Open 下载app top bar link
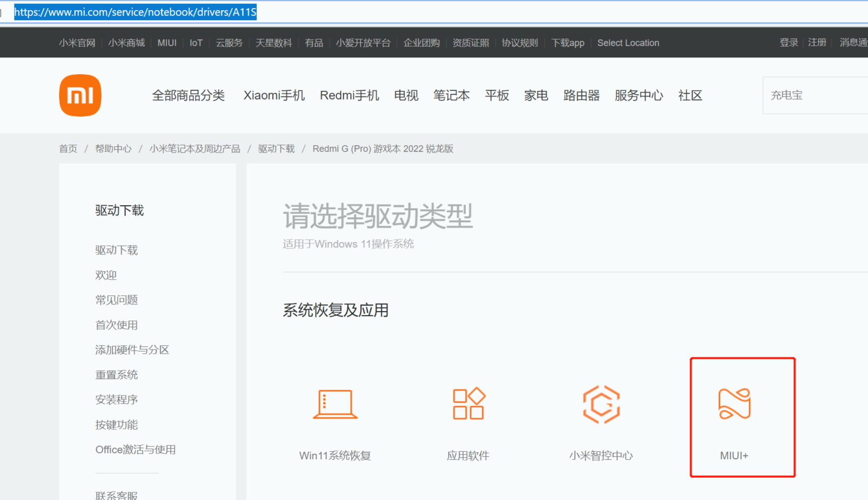 click(568, 43)
